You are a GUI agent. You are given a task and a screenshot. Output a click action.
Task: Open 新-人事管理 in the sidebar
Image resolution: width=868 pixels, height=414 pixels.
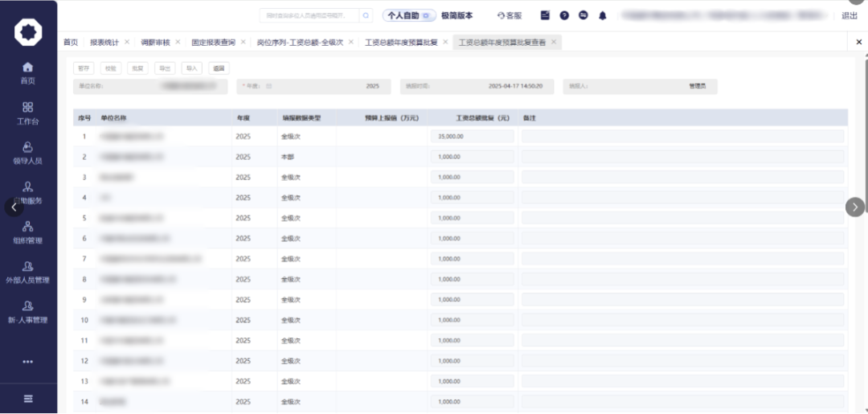[x=27, y=305]
